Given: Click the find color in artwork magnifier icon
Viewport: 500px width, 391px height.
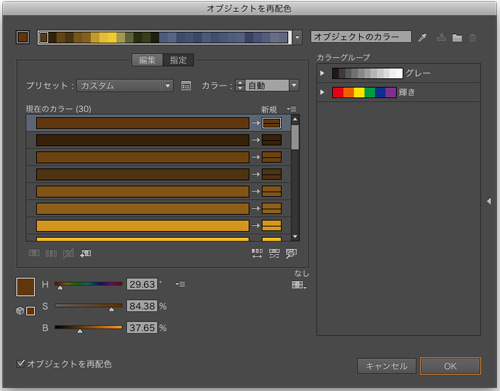Looking at the screenshot, I should click(x=291, y=254).
